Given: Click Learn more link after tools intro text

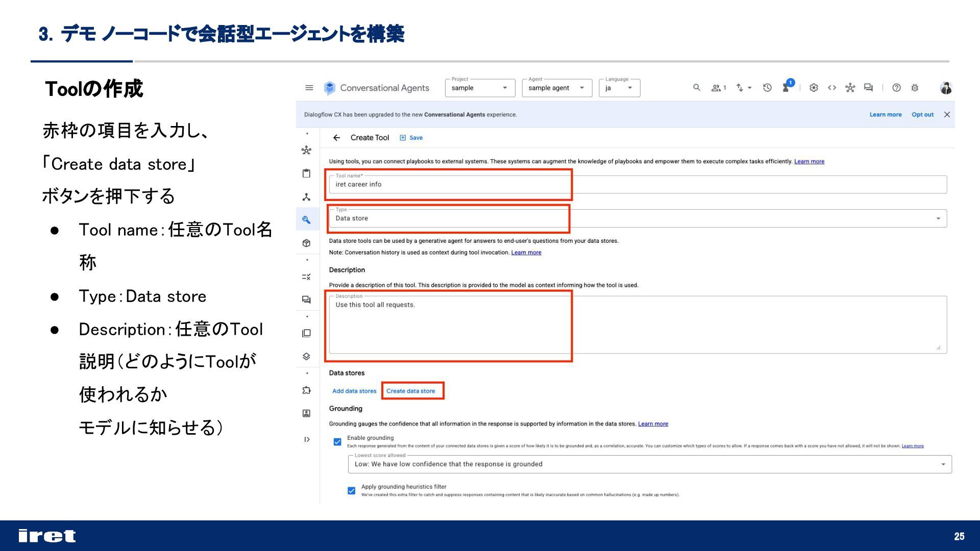Looking at the screenshot, I should click(809, 162).
